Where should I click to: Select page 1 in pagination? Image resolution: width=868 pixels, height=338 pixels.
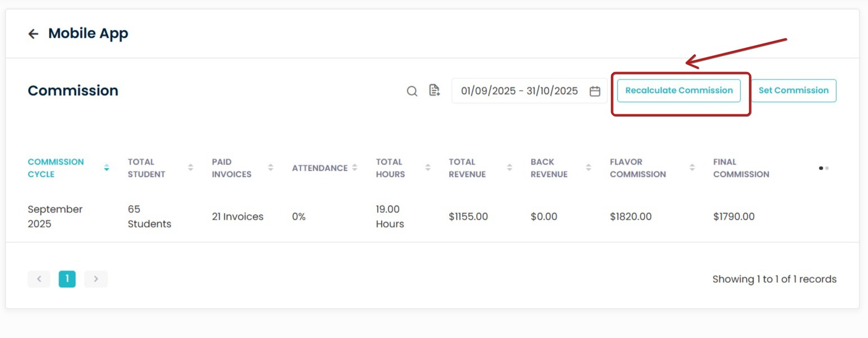pos(67,279)
